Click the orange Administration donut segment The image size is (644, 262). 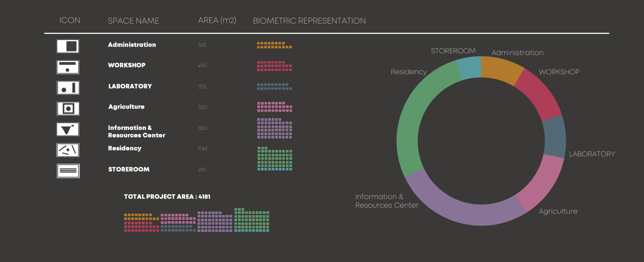pyautogui.click(x=501, y=69)
